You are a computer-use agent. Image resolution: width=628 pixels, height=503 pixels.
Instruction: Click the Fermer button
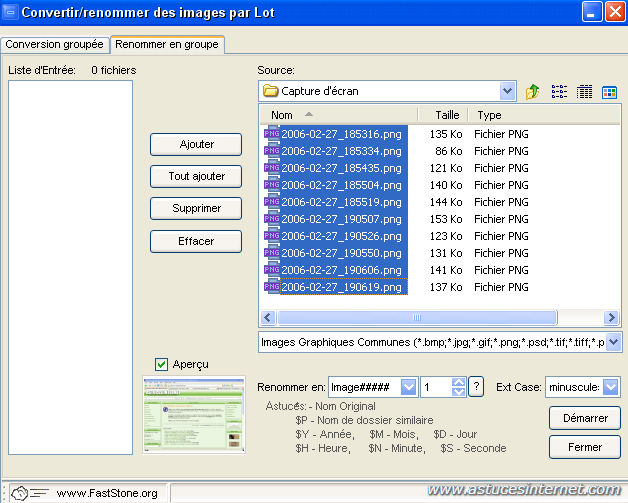(x=585, y=447)
